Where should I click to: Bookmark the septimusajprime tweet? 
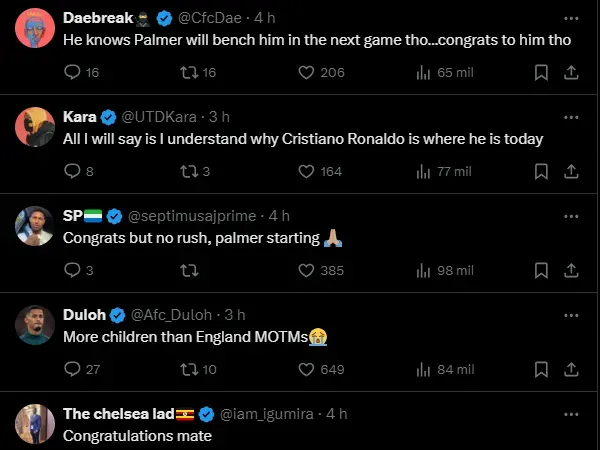click(x=541, y=270)
